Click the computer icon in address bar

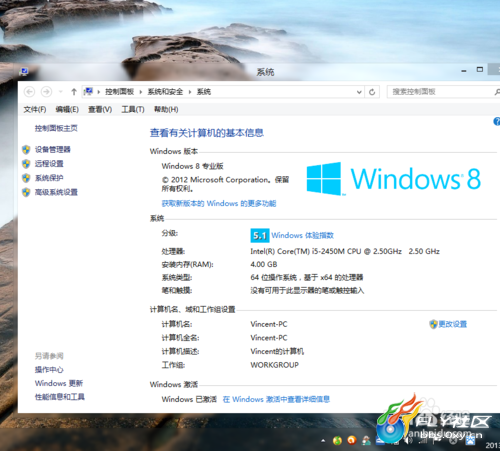[88, 91]
